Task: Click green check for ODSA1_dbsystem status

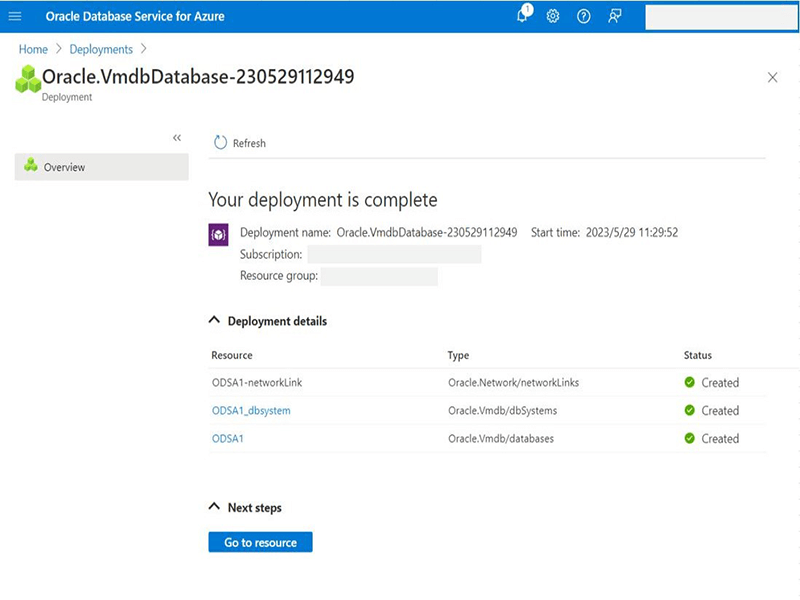Action: 690,410
